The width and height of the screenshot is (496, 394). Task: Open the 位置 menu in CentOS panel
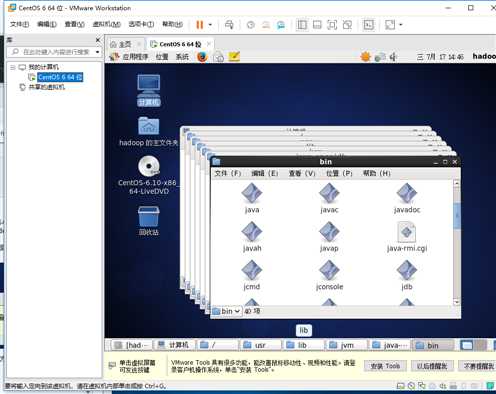pyautogui.click(x=162, y=57)
